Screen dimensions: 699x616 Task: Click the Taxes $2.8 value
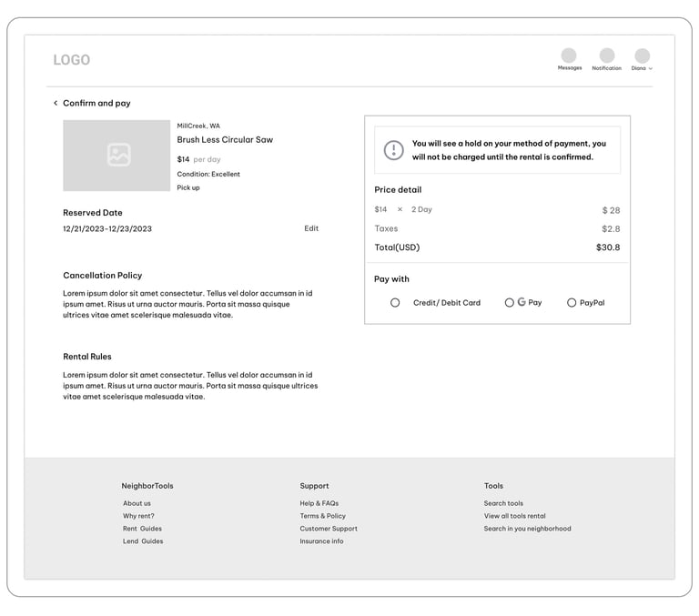coord(611,228)
